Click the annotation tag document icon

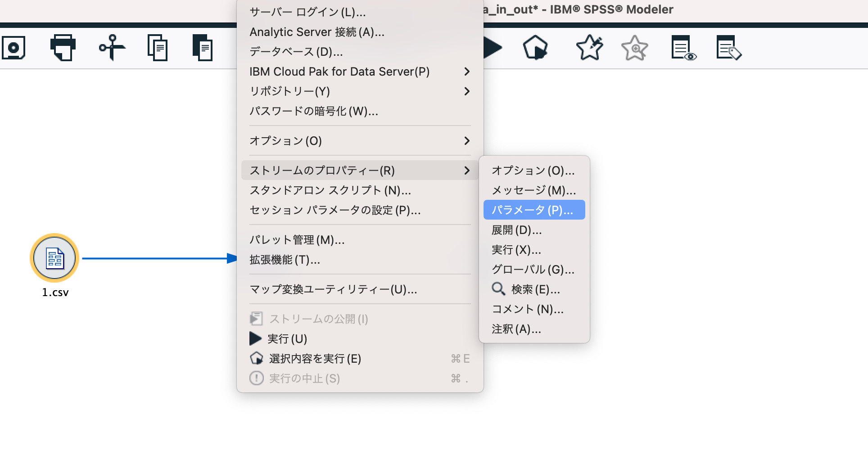pyautogui.click(x=728, y=47)
